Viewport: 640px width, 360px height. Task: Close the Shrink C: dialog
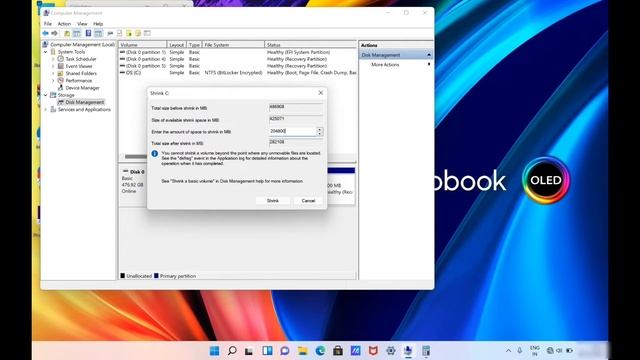pyautogui.click(x=320, y=93)
